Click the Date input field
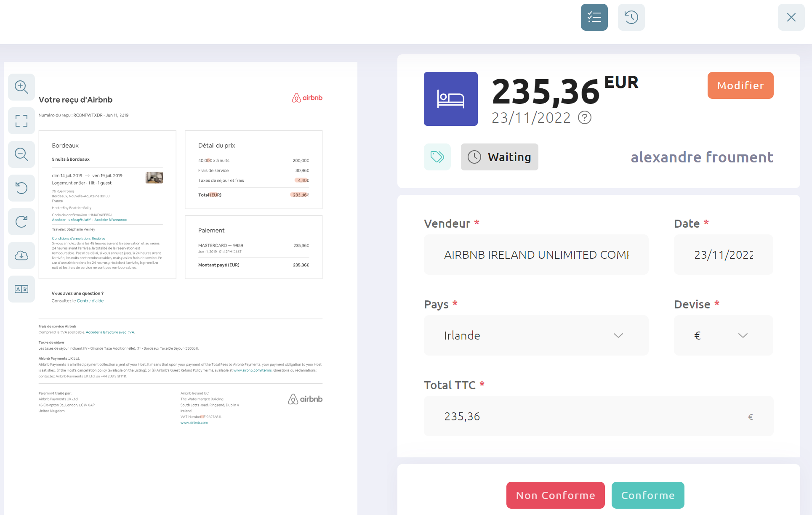 tap(724, 255)
